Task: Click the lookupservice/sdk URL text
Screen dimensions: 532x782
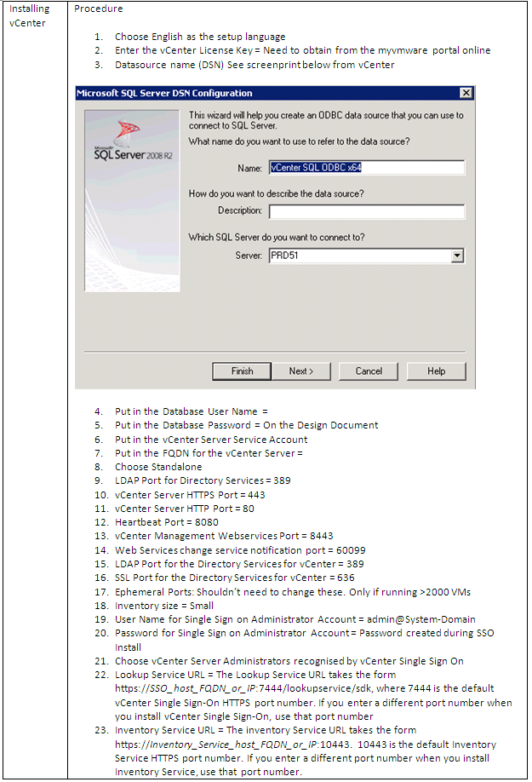Action: tap(243, 688)
